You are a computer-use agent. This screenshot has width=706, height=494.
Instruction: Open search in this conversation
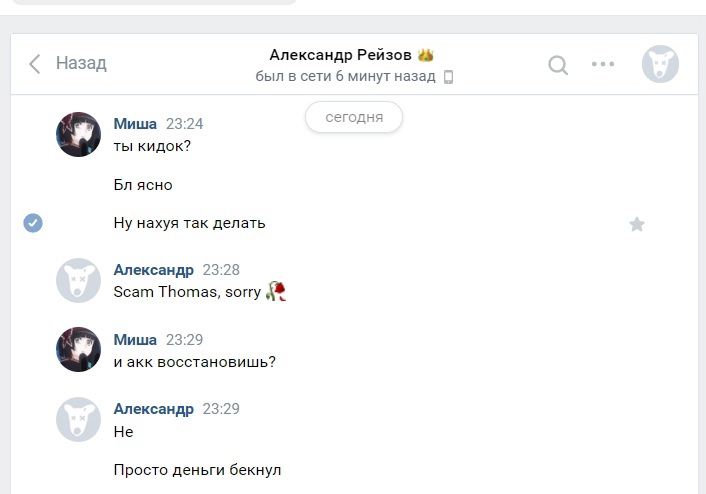point(558,65)
